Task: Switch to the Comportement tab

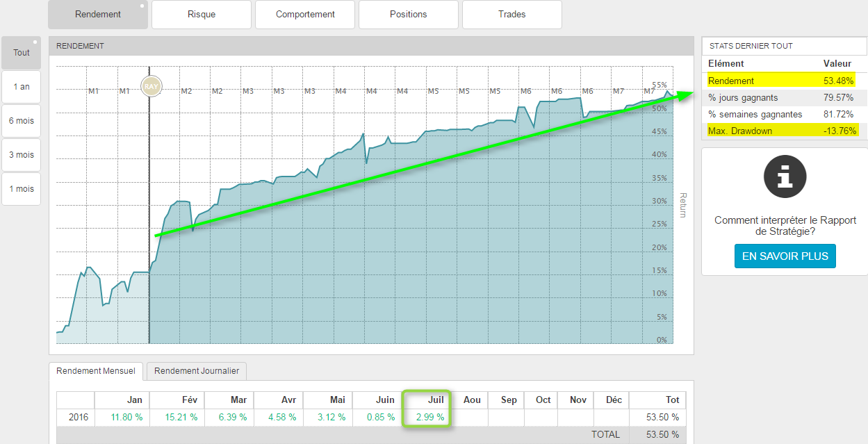Action: 305,15
